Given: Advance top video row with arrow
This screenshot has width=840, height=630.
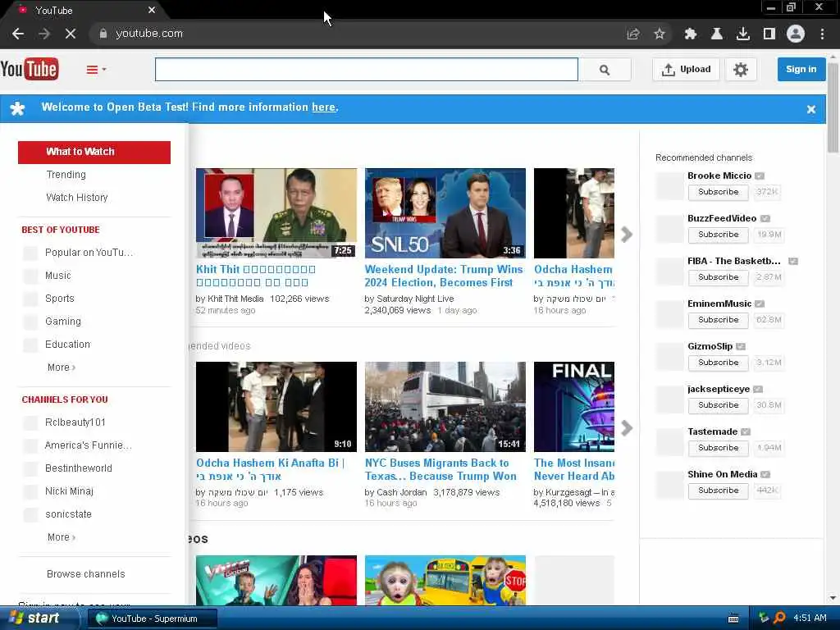Looking at the screenshot, I should (x=626, y=235).
